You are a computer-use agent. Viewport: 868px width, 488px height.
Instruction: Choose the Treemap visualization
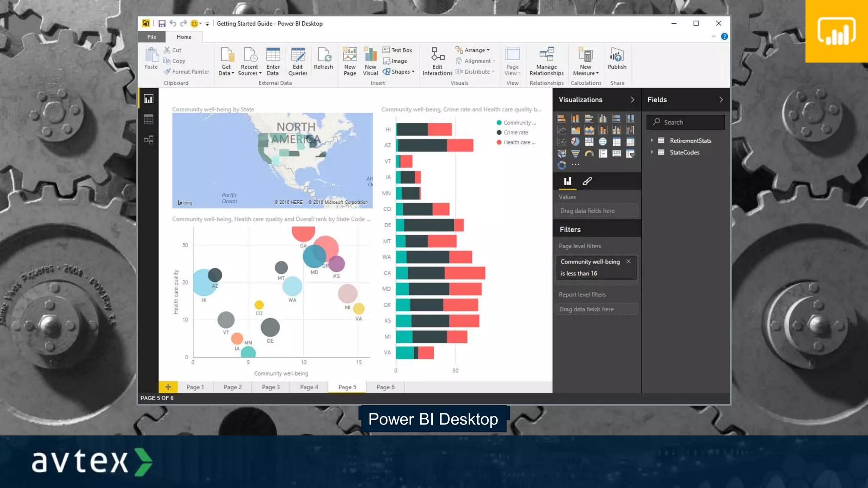tap(589, 142)
